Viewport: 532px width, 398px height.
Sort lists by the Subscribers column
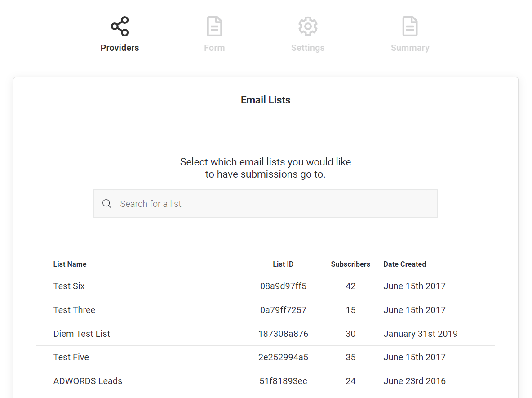350,264
